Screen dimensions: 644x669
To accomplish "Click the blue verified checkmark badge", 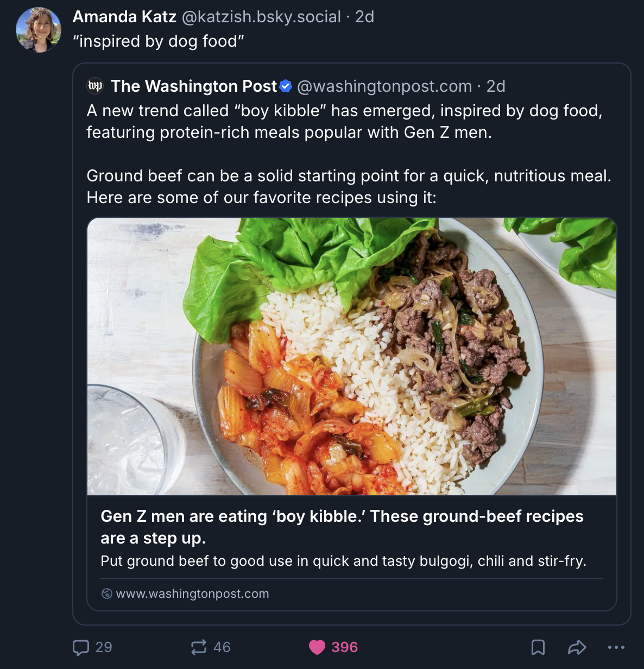I will (x=286, y=86).
